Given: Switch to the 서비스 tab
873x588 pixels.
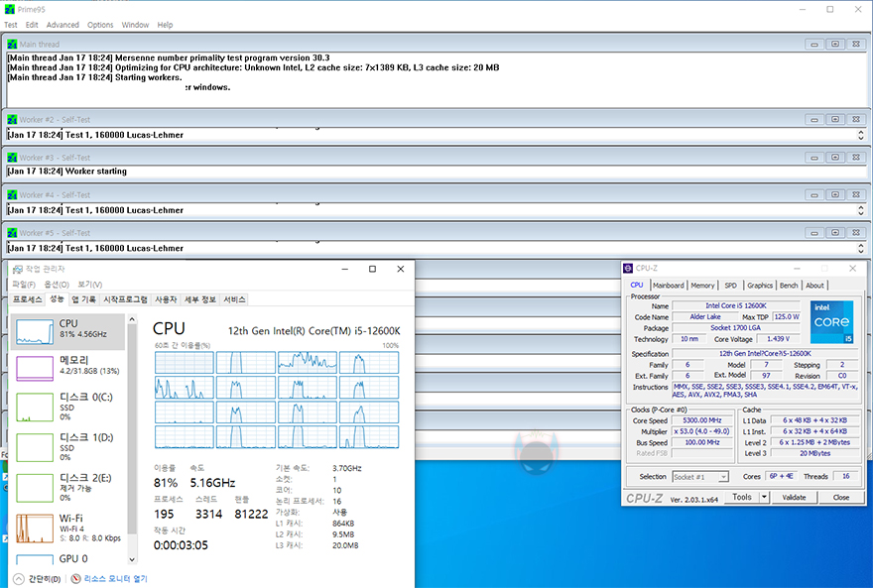Looking at the screenshot, I should (234, 299).
